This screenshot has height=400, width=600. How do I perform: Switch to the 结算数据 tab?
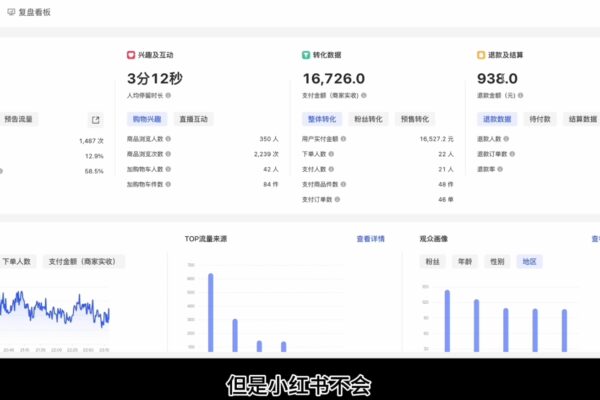(582, 119)
